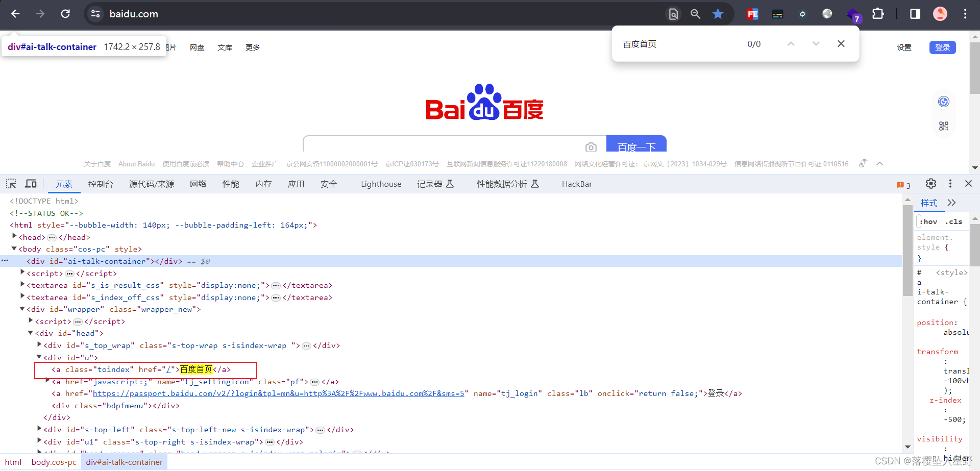Click passport.baidu.com login link in DOM
This screenshot has width=980, height=471.
pyautogui.click(x=278, y=393)
